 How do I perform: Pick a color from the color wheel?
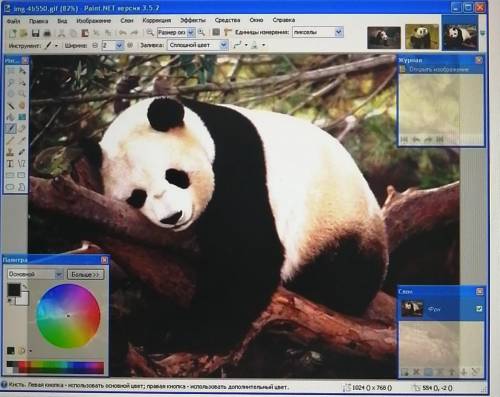pos(68,316)
